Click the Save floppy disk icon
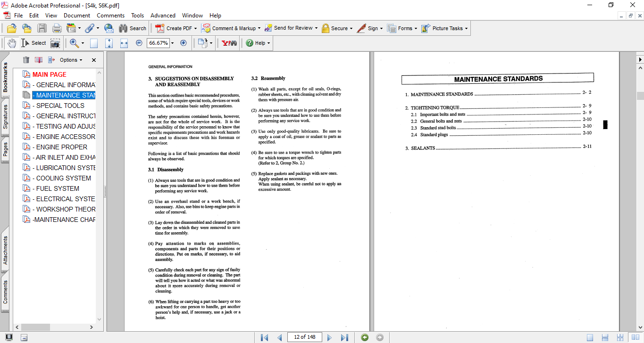Viewport: 644px width, 343px height. coord(42,28)
